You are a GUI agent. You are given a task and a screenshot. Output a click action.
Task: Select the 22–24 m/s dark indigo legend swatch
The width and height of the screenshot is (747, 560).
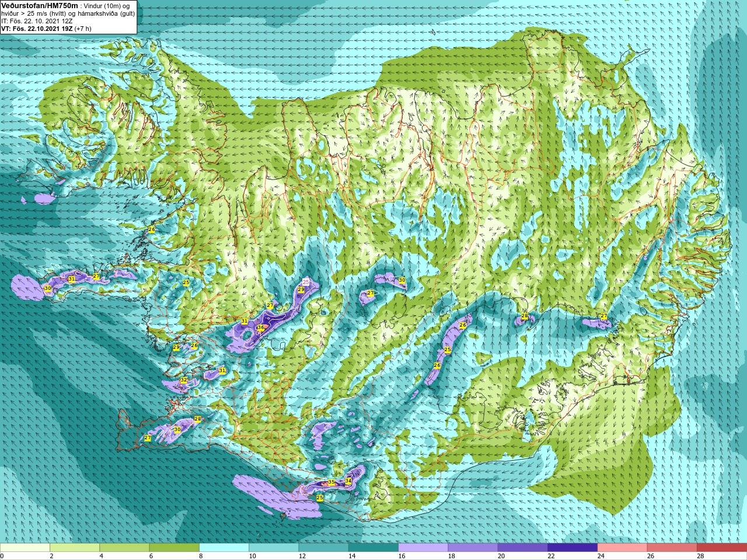coord(573,548)
